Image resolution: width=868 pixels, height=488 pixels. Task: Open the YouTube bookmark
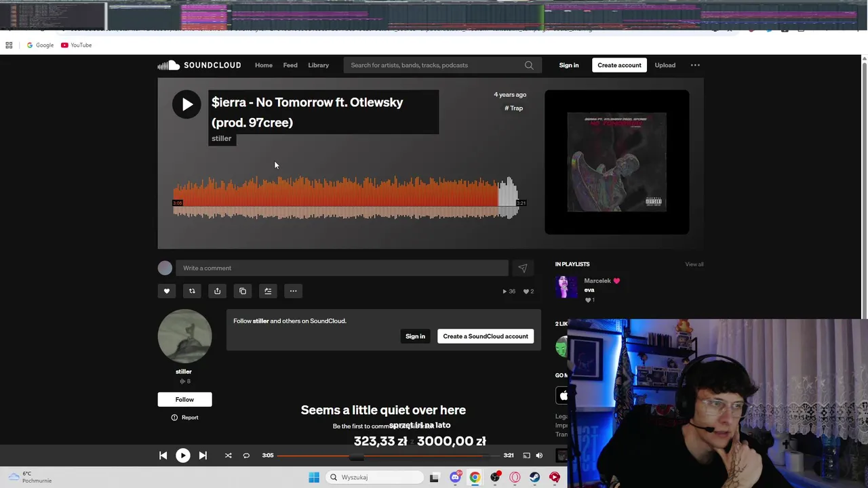pyautogui.click(x=76, y=45)
